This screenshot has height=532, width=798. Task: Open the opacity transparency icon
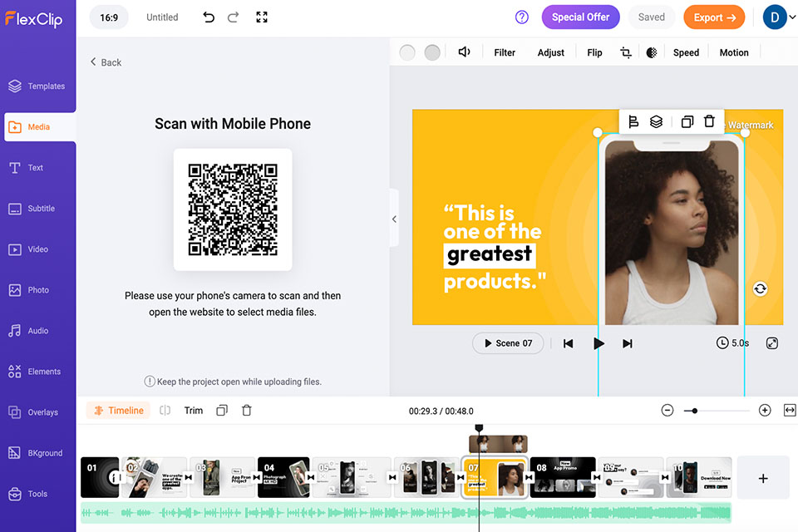[x=652, y=52]
